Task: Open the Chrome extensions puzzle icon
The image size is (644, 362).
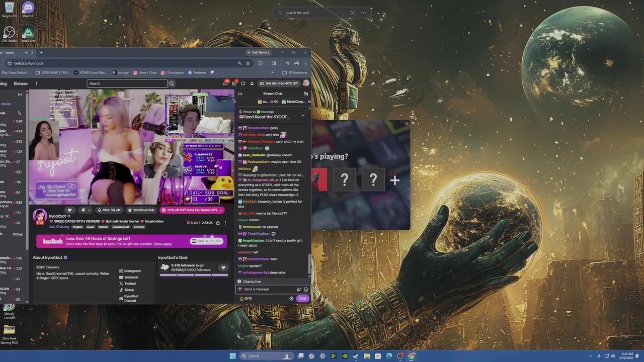Action: pos(261,63)
